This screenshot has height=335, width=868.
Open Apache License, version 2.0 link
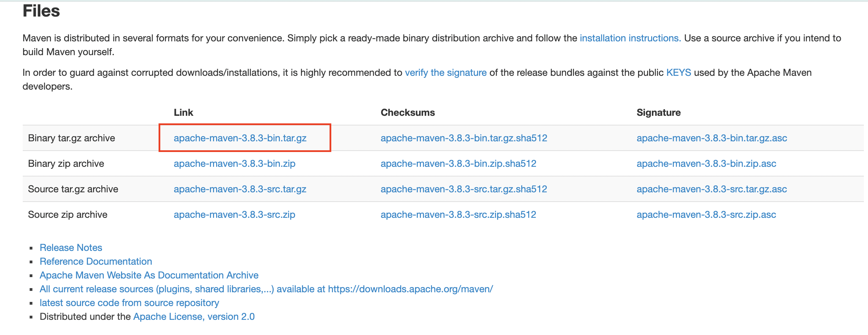[194, 317]
